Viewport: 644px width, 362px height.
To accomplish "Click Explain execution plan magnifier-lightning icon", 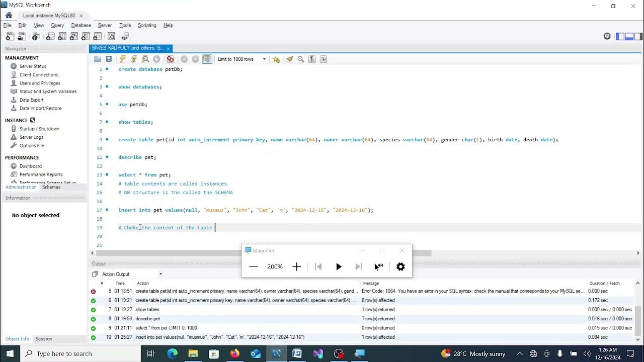I will [x=145, y=59].
